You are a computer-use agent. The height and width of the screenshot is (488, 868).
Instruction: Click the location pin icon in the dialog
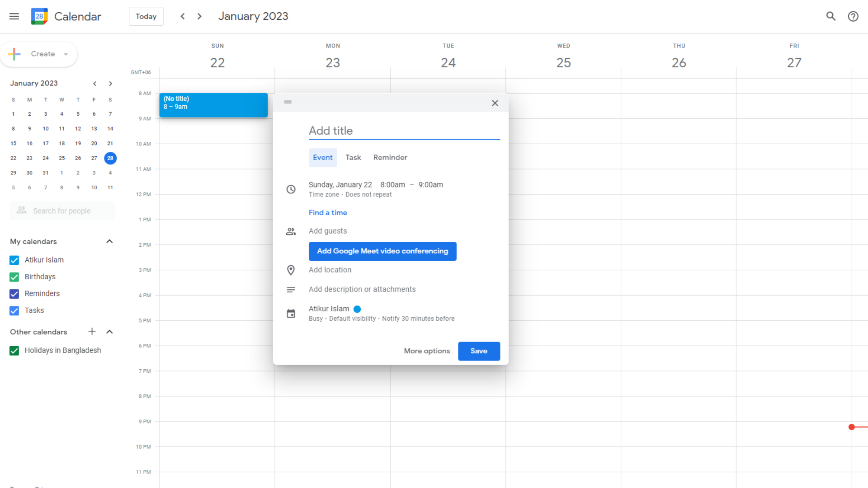pyautogui.click(x=291, y=270)
